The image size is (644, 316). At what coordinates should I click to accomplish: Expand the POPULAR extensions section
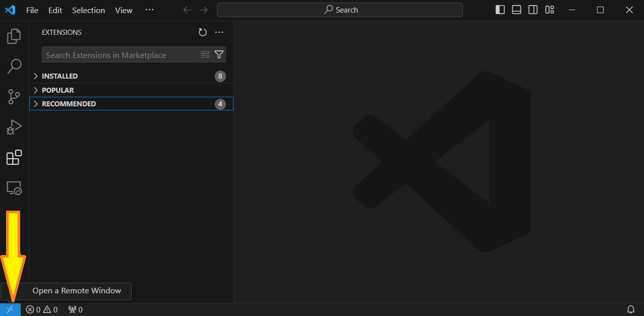(x=131, y=90)
